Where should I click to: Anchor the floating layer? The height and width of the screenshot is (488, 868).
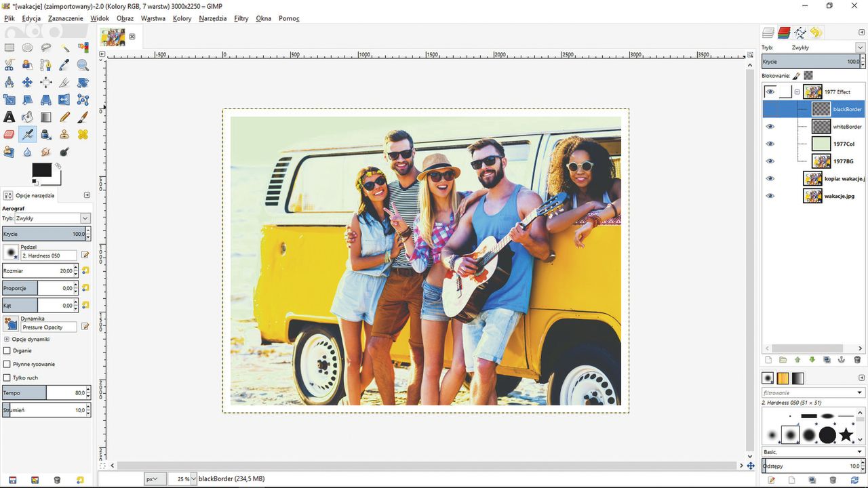[842, 360]
